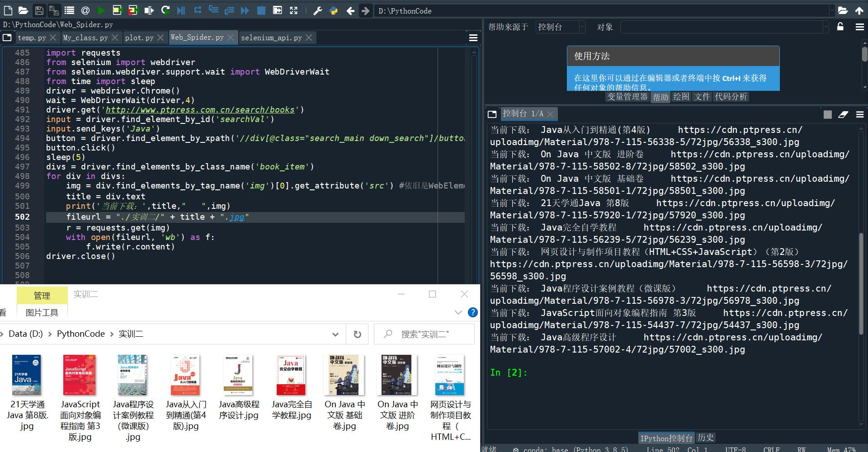Open file with folder icon
The image size is (868, 452).
coord(24,10)
